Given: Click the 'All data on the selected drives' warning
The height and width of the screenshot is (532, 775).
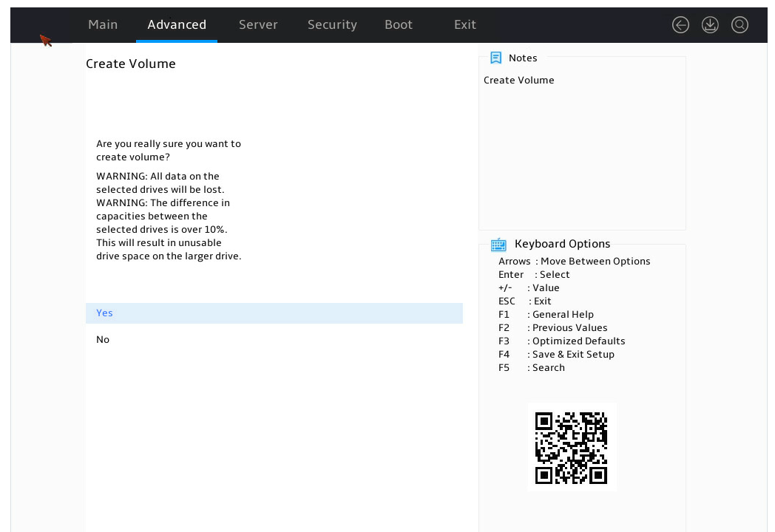Looking at the screenshot, I should tap(160, 183).
